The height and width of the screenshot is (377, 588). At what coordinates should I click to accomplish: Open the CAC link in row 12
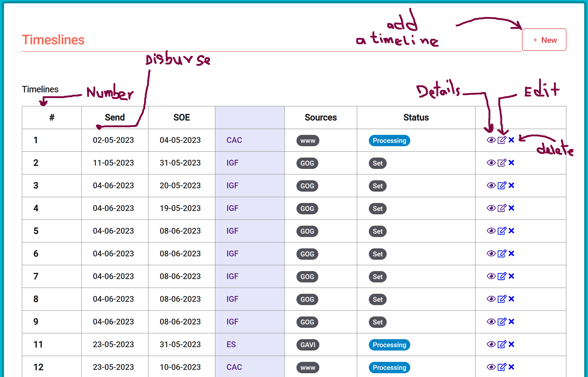coord(234,367)
